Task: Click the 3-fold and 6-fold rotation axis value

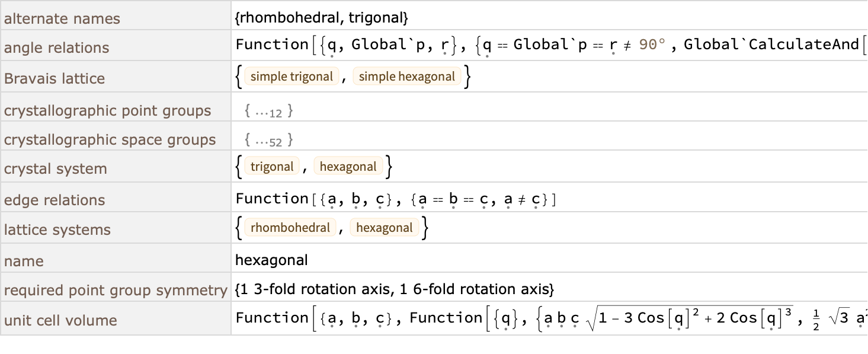Action: click(x=395, y=289)
